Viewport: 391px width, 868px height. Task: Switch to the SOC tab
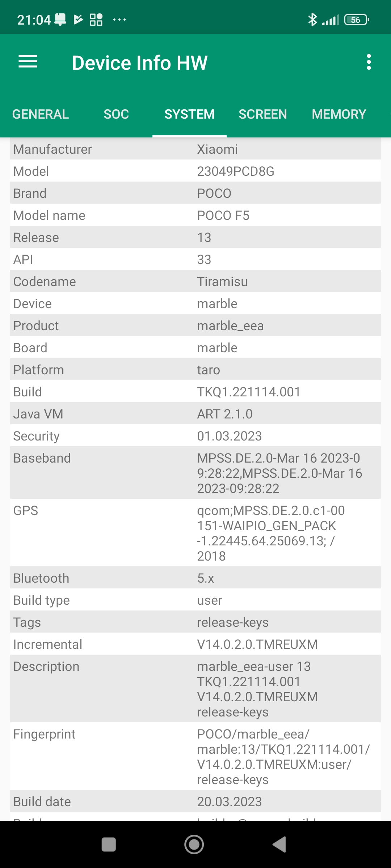tap(116, 114)
